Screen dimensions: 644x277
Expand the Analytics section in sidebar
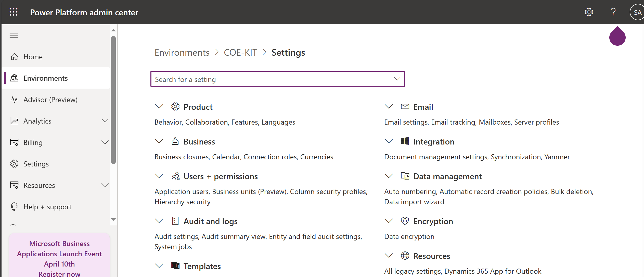tap(105, 121)
